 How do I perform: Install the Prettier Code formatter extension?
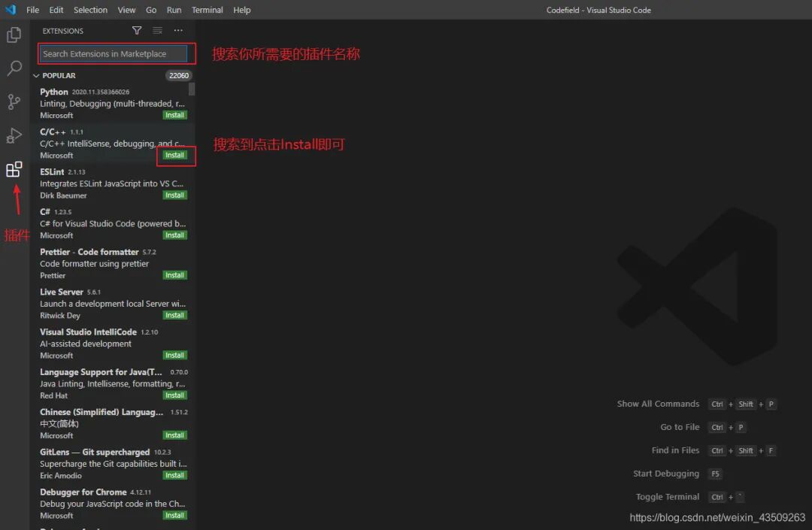coord(174,275)
